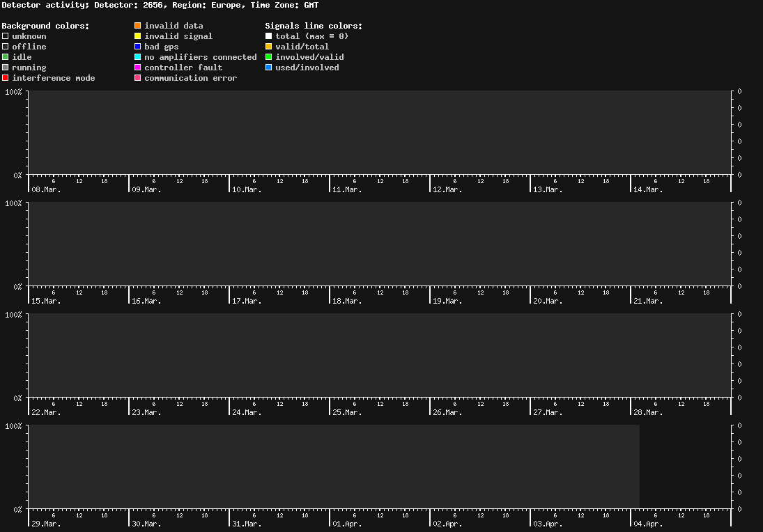Click the yellow invalid signal swatch
The image size is (763, 532).
138,36
